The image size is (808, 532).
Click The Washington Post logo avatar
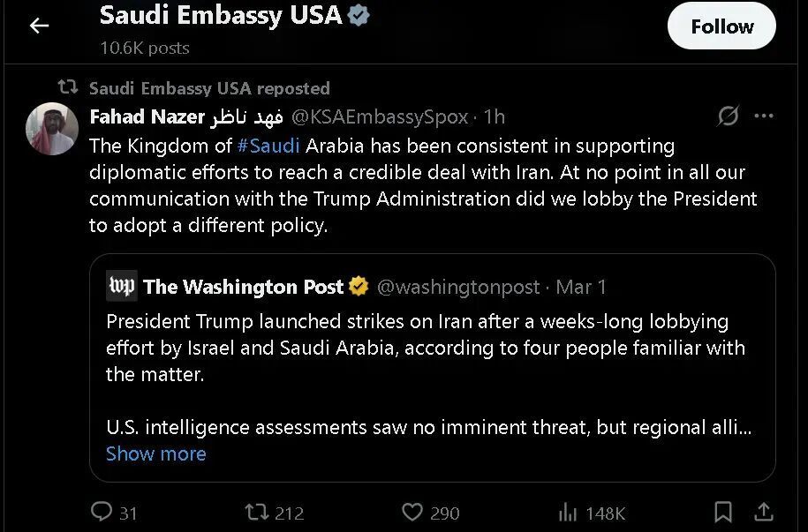[122, 287]
